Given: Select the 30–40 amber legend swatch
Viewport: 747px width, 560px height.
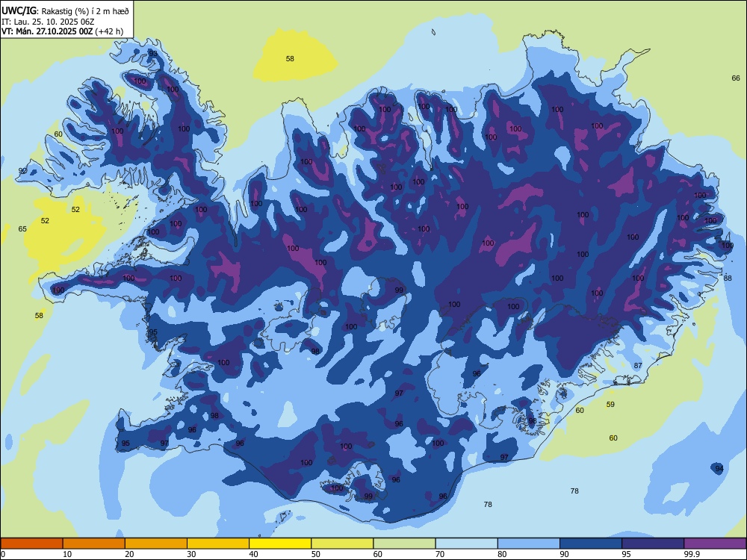Looking at the screenshot, I should tap(218, 544).
